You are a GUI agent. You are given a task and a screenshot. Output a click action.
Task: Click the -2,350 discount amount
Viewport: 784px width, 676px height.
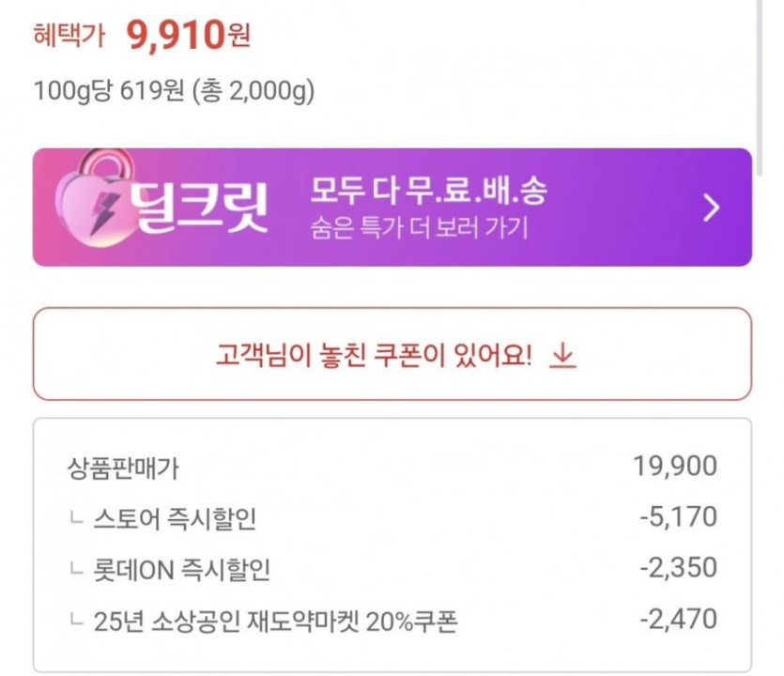coord(678,568)
